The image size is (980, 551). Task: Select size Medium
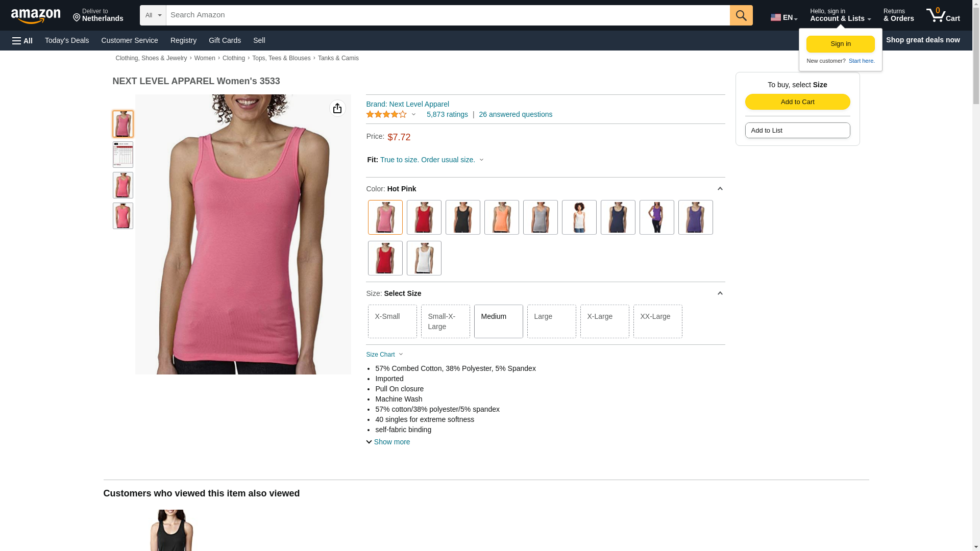pos(498,321)
